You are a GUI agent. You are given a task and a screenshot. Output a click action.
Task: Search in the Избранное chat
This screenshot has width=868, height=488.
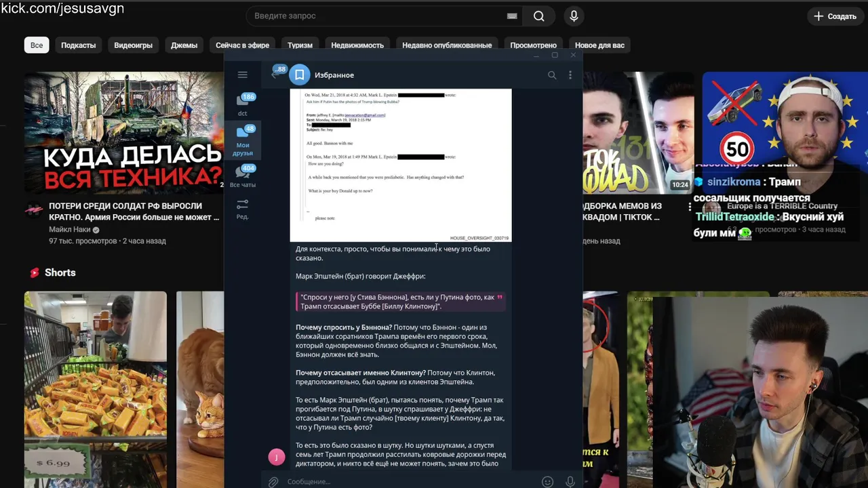[552, 75]
